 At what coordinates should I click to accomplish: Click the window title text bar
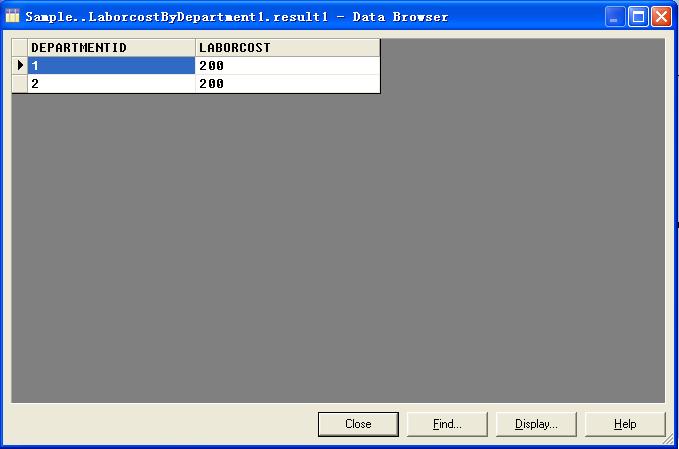point(236,17)
